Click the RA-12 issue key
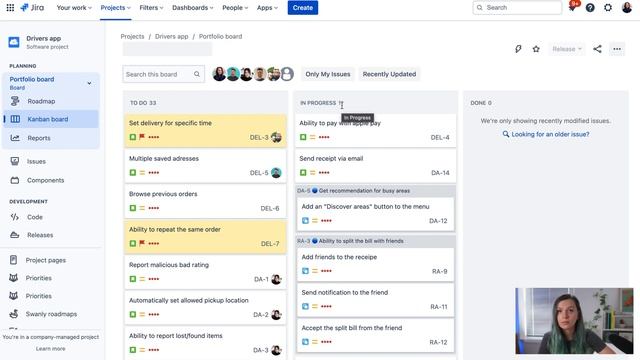Viewport: 640px width, 360px height. [438, 342]
